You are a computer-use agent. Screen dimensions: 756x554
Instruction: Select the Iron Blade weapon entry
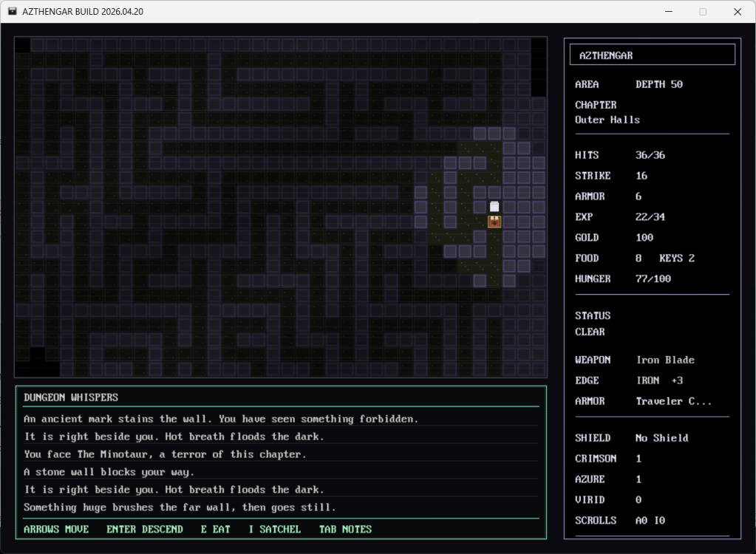point(665,360)
